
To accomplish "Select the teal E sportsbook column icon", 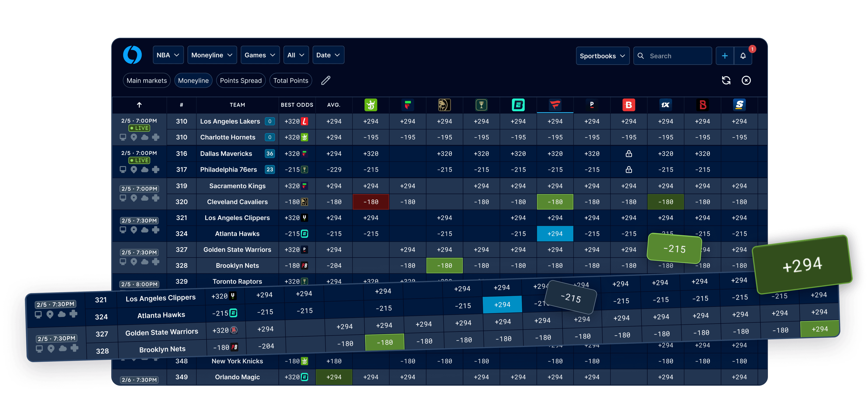I will [x=518, y=105].
